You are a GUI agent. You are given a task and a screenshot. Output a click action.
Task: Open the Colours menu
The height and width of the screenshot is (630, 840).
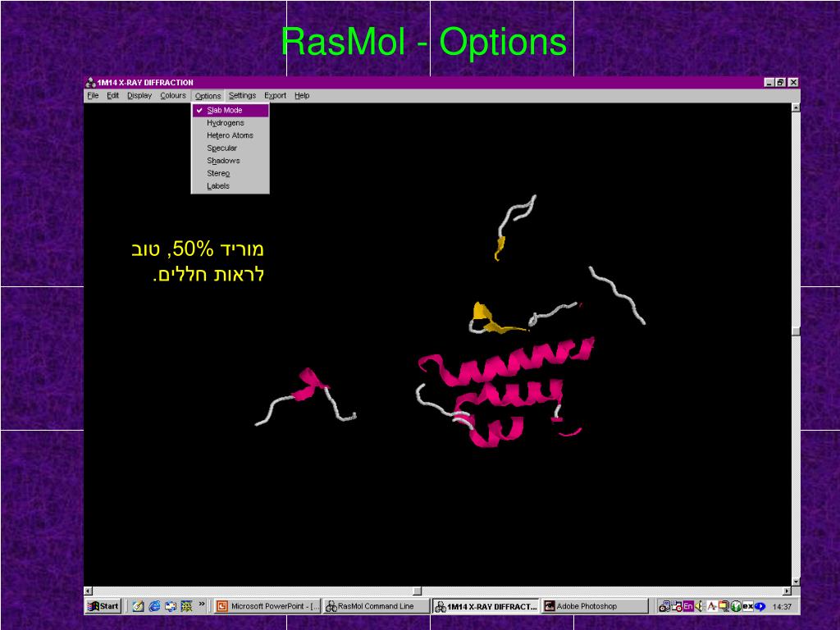click(x=173, y=95)
